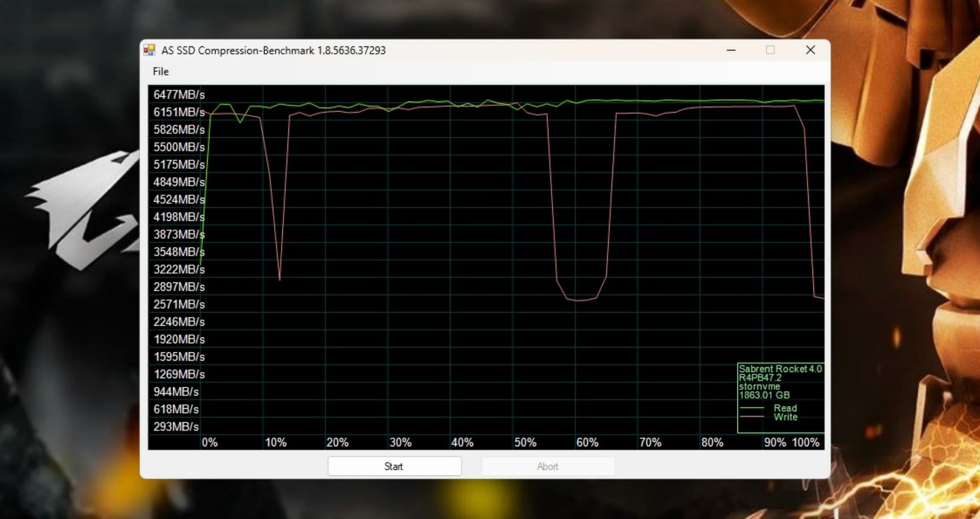Open the File menu

tap(160, 71)
